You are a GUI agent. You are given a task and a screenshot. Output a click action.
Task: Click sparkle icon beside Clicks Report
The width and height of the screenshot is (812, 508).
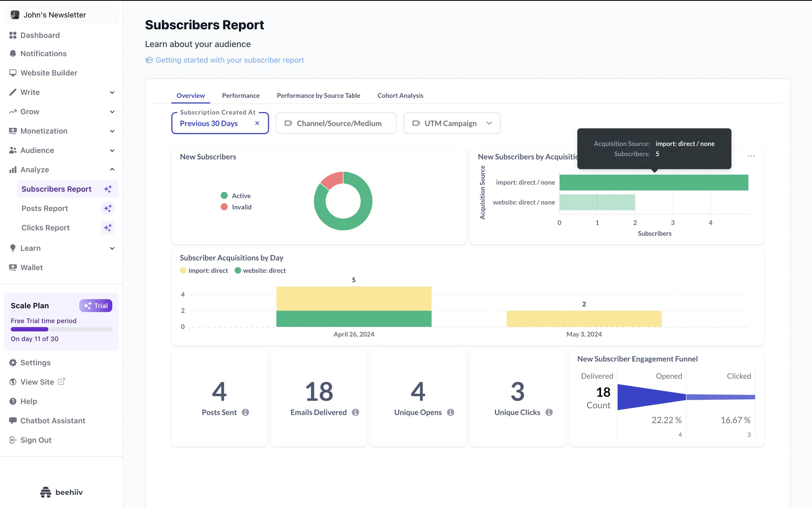pyautogui.click(x=108, y=228)
